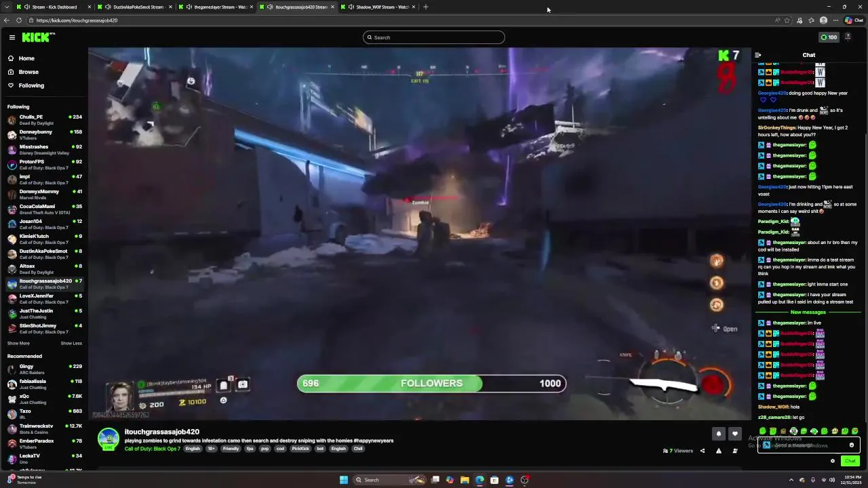Open Home in the sidebar
This screenshot has height=488, width=868.
(26, 58)
